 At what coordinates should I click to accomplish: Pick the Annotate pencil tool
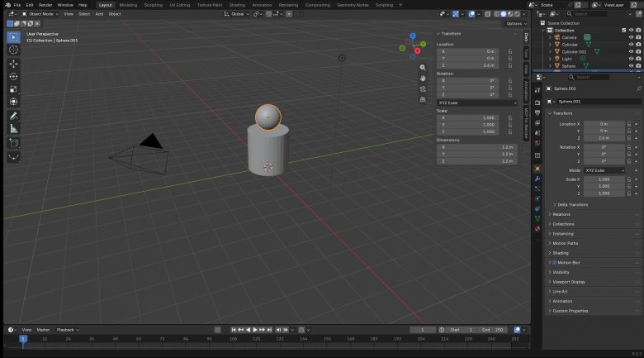click(13, 116)
